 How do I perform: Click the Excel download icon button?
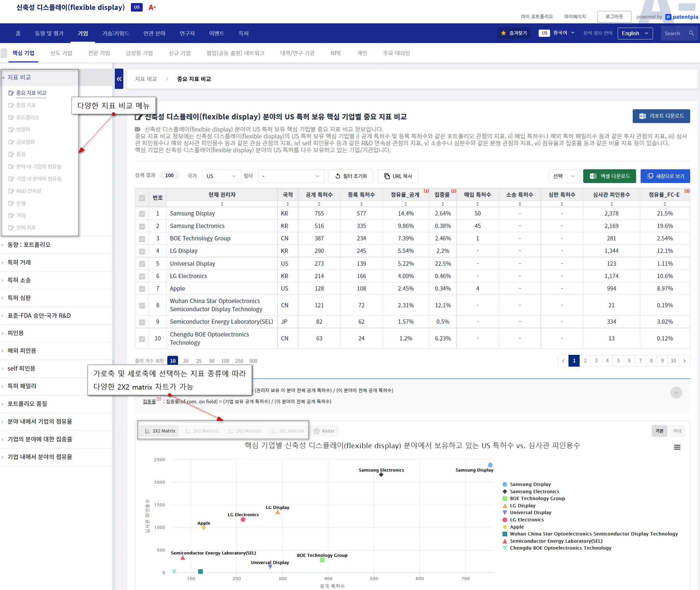609,176
